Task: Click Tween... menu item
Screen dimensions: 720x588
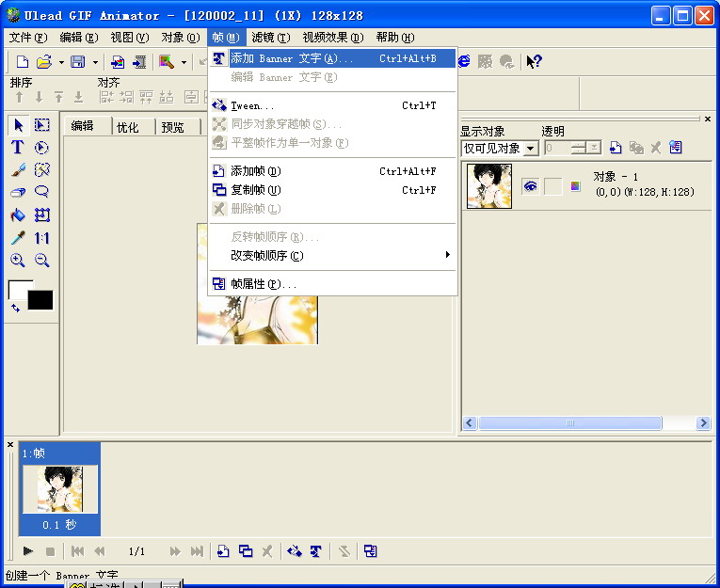Action: [332, 105]
